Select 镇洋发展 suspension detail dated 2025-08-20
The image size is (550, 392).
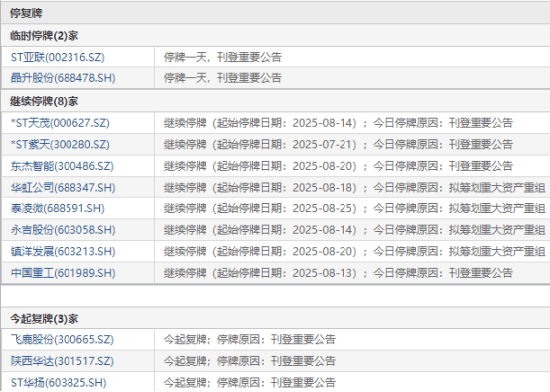(x=354, y=252)
